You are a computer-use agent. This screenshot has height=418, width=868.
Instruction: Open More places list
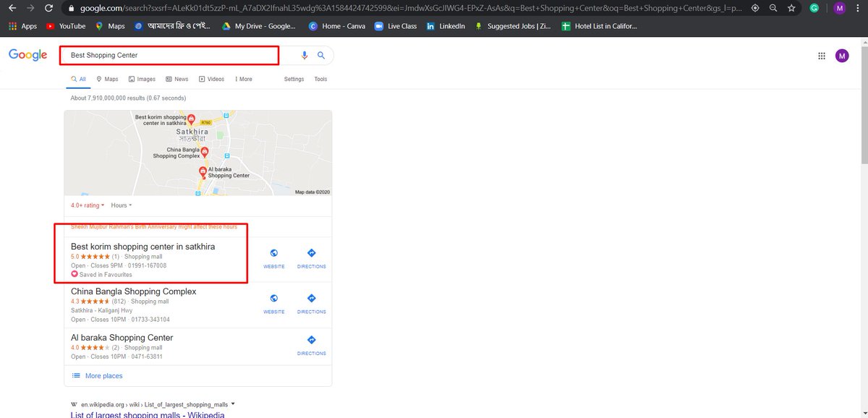point(97,376)
